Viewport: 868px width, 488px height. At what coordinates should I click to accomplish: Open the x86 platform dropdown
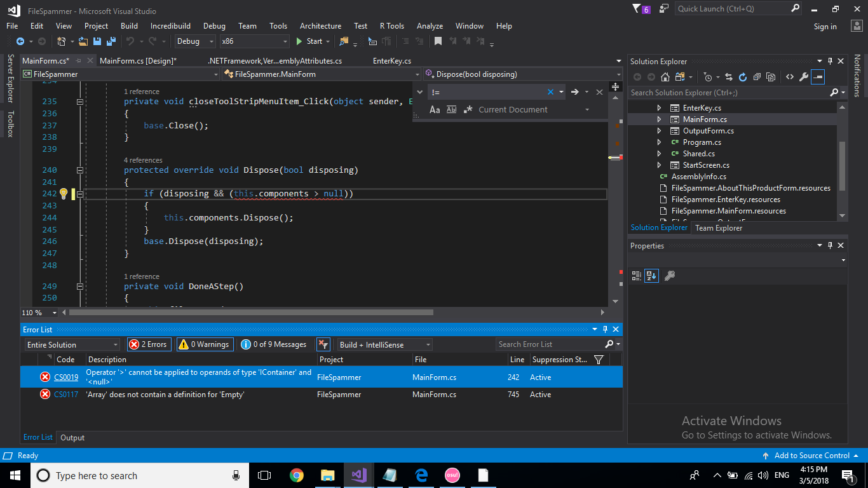pos(254,41)
